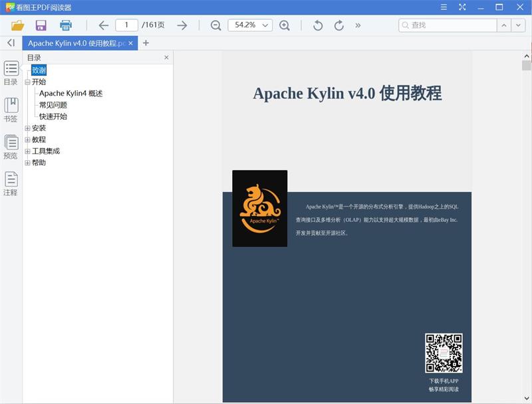Maximize the PDF reader window
Image resolution: width=532 pixels, height=404 pixels.
point(499,7)
